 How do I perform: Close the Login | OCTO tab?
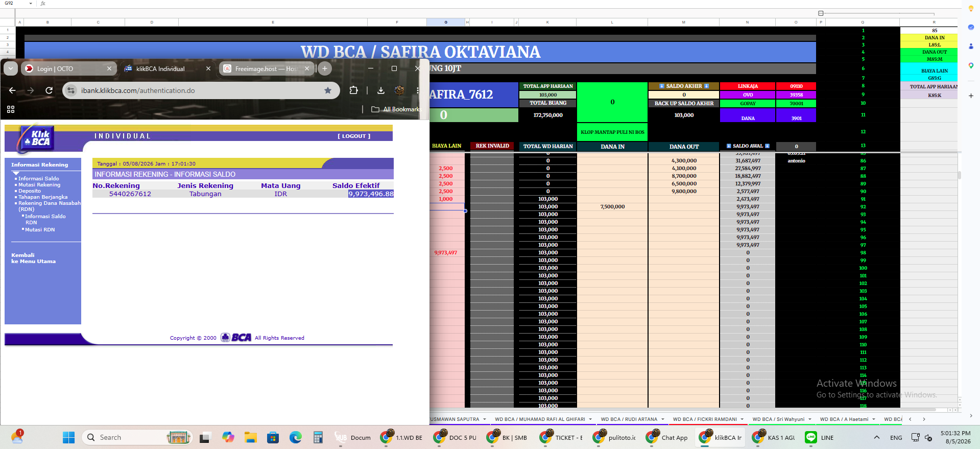point(109,68)
